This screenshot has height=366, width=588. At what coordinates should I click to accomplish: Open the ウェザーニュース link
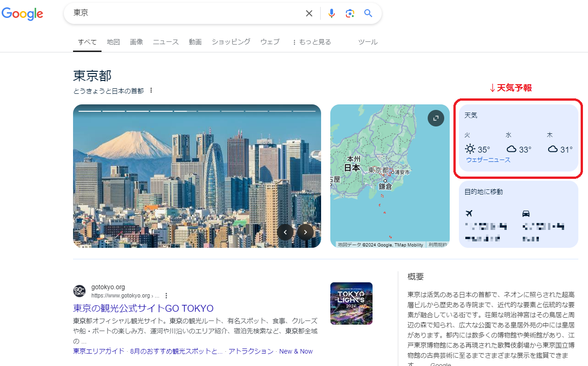488,160
